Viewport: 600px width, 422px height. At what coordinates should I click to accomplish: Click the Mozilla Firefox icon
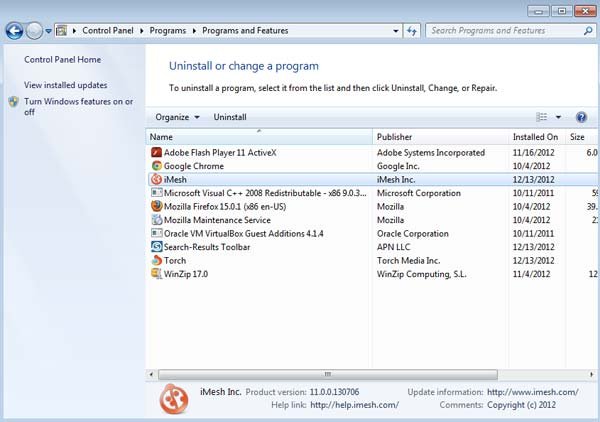(x=156, y=206)
